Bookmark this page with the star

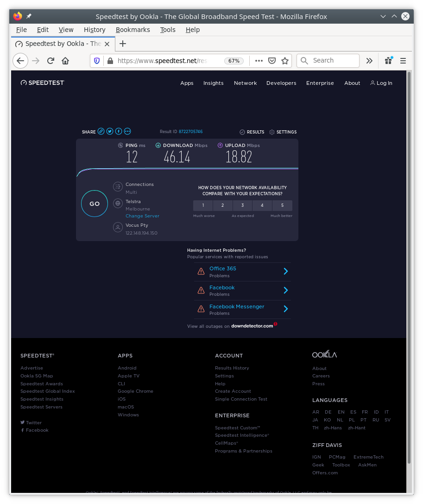click(x=285, y=61)
